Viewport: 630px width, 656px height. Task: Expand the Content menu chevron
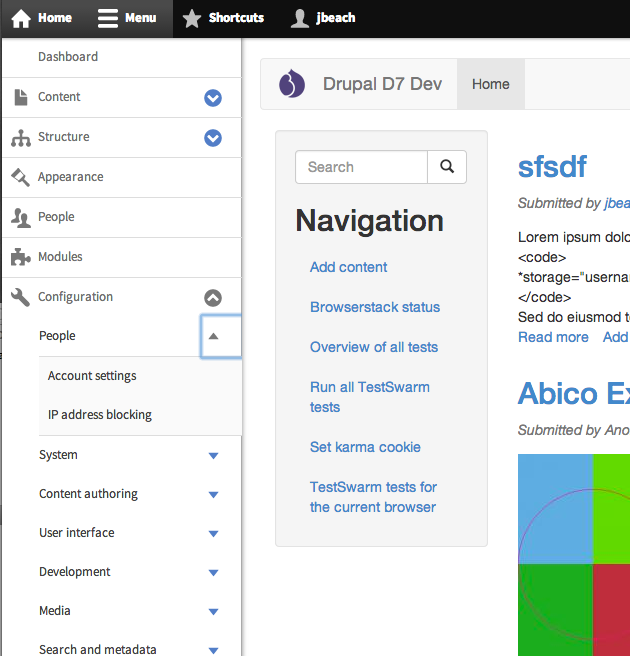(213, 98)
